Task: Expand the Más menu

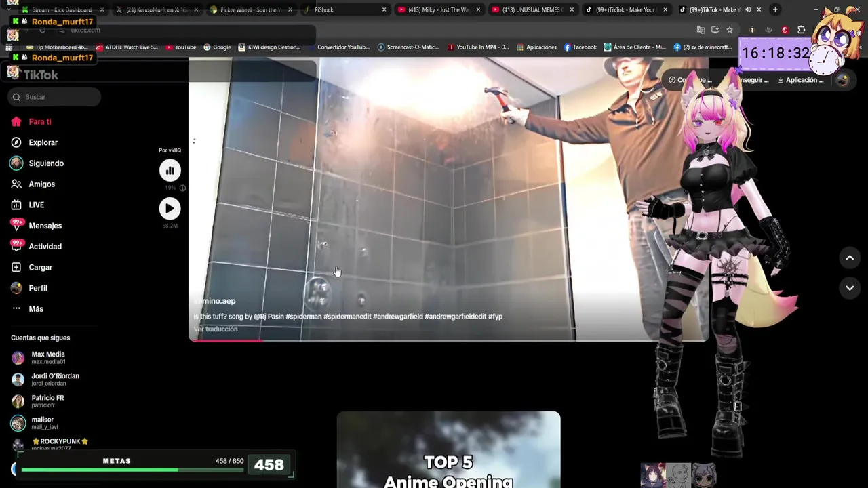Action: (35, 309)
